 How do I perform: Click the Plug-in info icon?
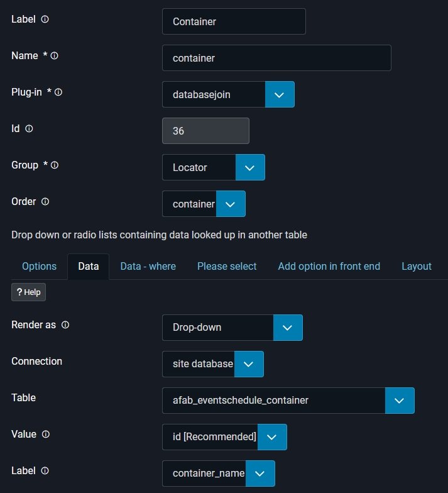tap(58, 92)
